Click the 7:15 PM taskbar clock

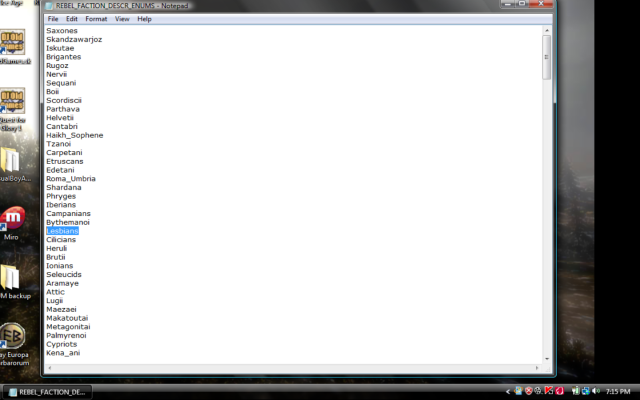coord(618,391)
